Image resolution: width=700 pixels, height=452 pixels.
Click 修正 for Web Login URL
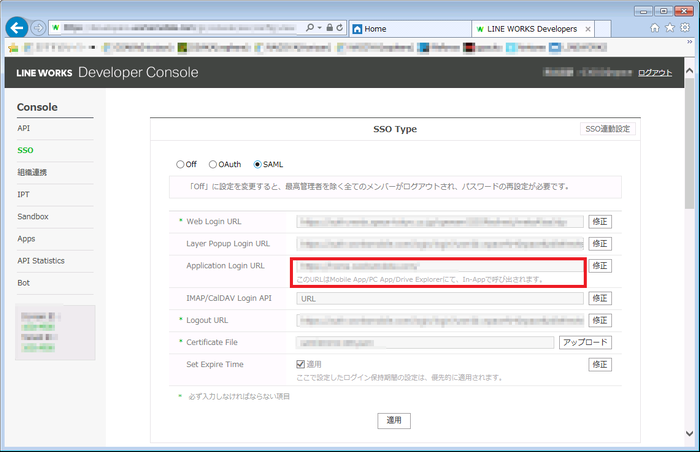point(600,222)
